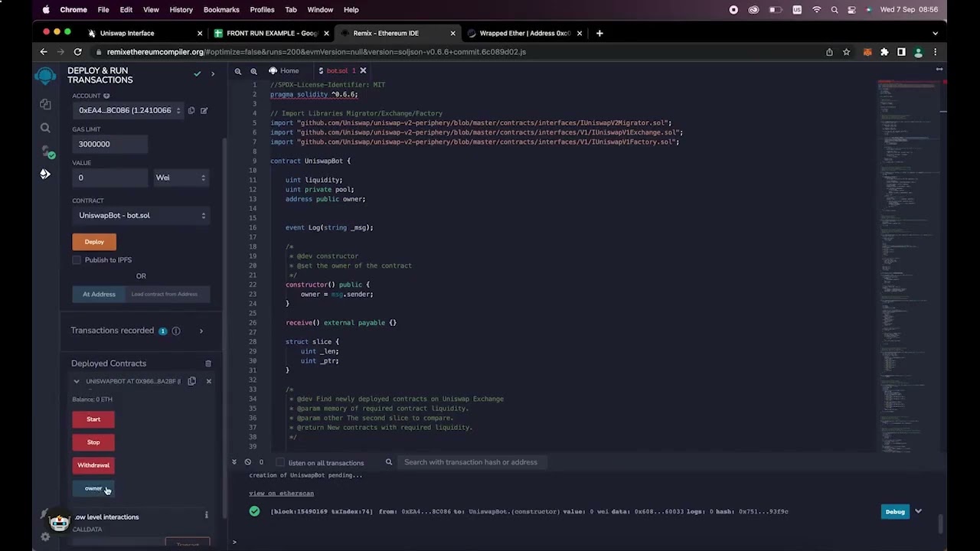Clear the terminal console icon
The width and height of the screenshot is (980, 551).
pos(247,462)
